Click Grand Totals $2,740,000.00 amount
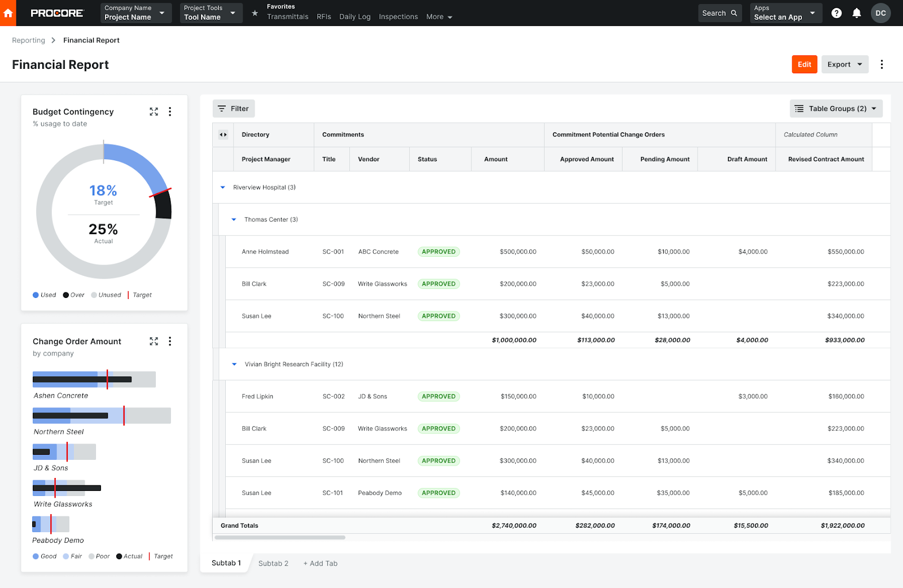This screenshot has height=588, width=903. coord(514,525)
